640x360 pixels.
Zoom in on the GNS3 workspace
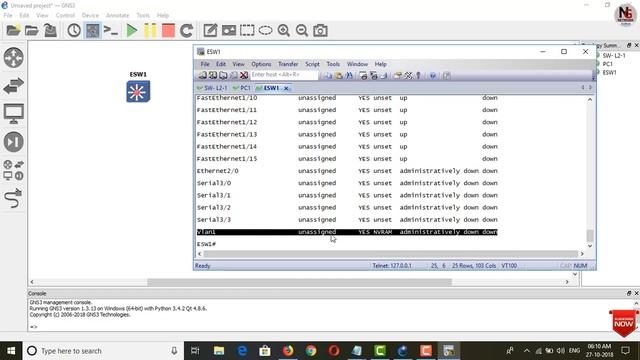click(284, 31)
